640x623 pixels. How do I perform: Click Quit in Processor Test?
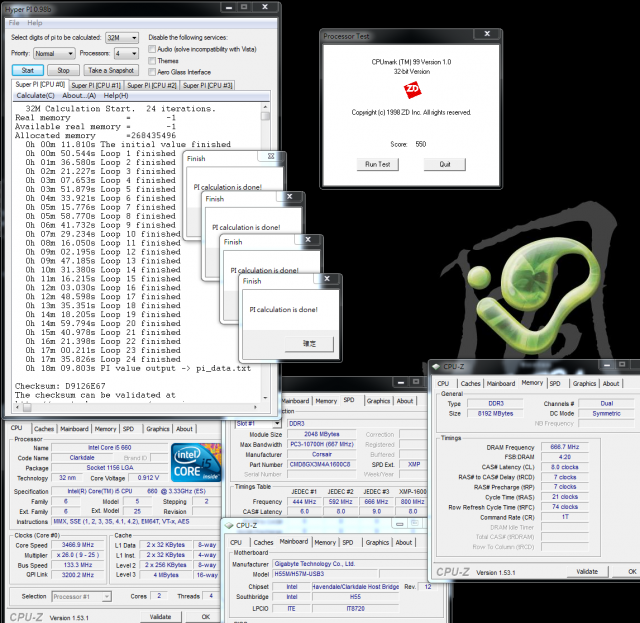pos(444,164)
